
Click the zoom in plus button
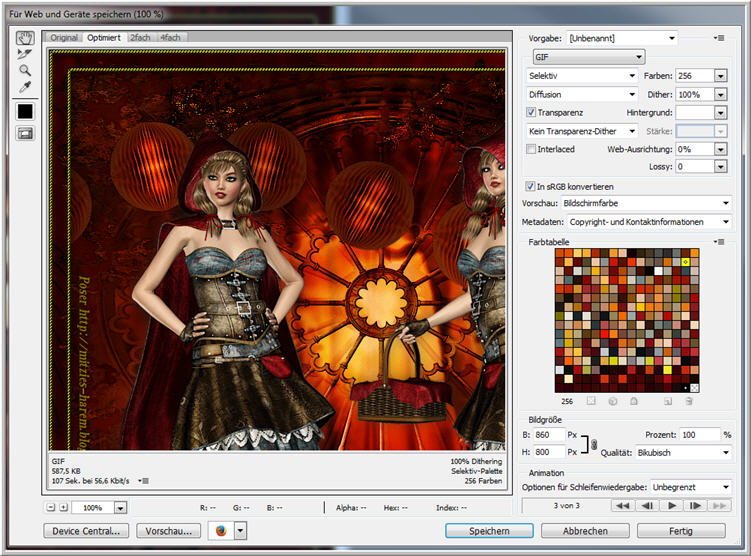pos(63,507)
